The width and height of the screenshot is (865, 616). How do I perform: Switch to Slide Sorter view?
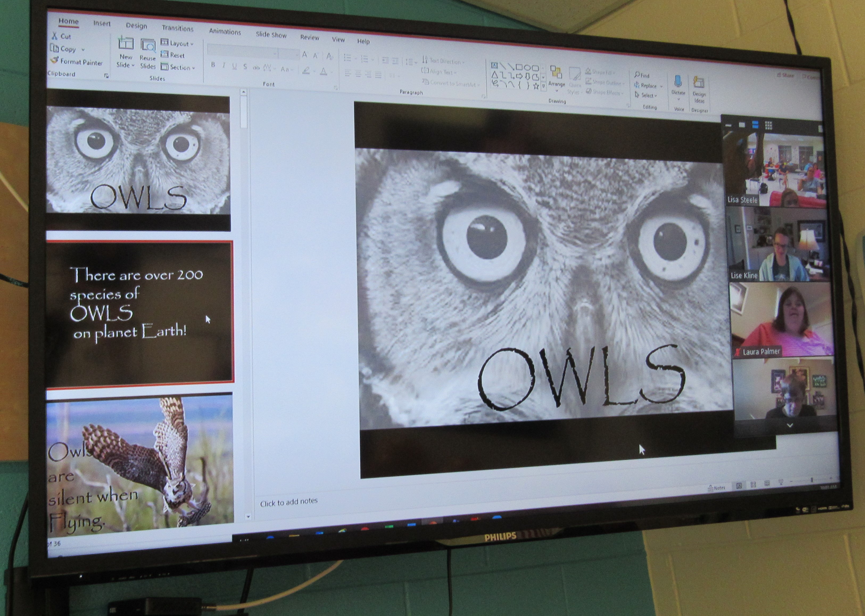[753, 484]
